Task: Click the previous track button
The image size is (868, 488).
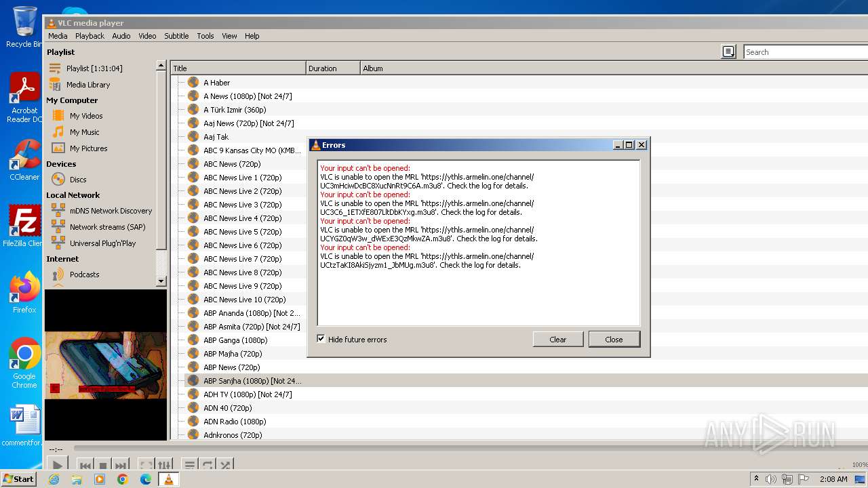Action: click(x=85, y=465)
